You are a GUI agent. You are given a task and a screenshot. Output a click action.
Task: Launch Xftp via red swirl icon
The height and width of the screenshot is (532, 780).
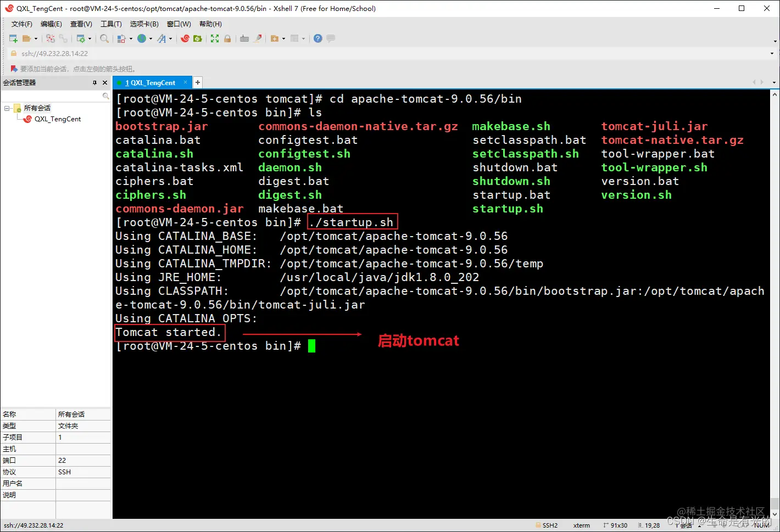(185, 38)
